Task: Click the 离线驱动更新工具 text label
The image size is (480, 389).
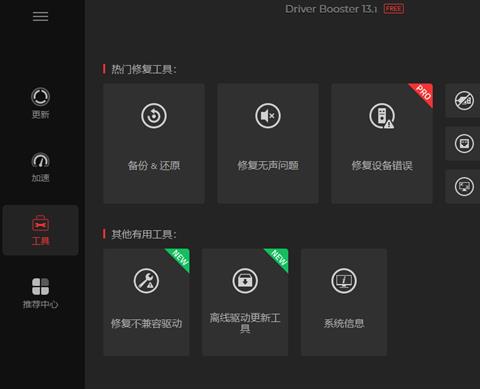Action: click(x=245, y=323)
